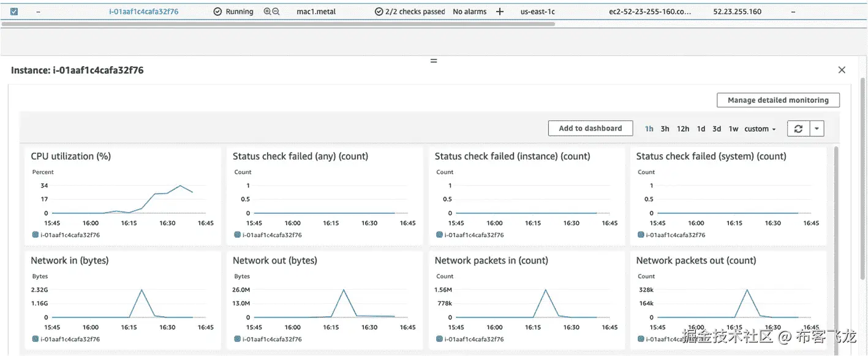Select the 1w time range
This screenshot has width=868, height=356.
pos(733,129)
